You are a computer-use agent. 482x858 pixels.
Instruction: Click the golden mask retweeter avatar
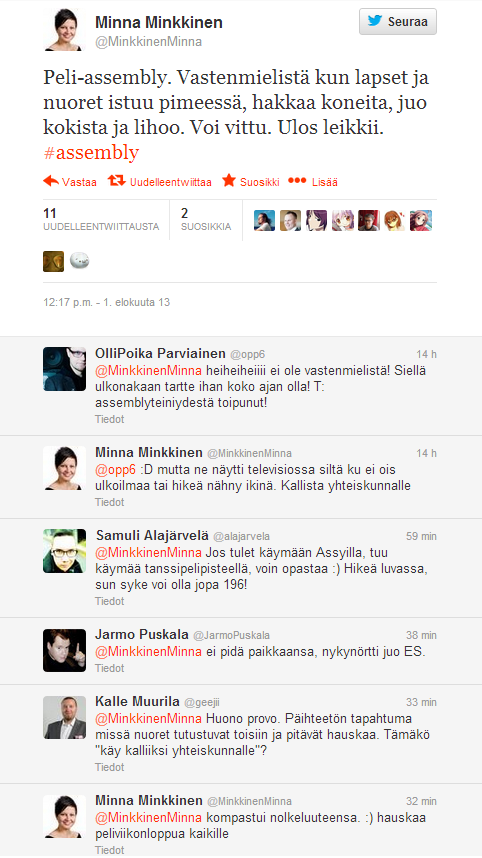pos(54,262)
